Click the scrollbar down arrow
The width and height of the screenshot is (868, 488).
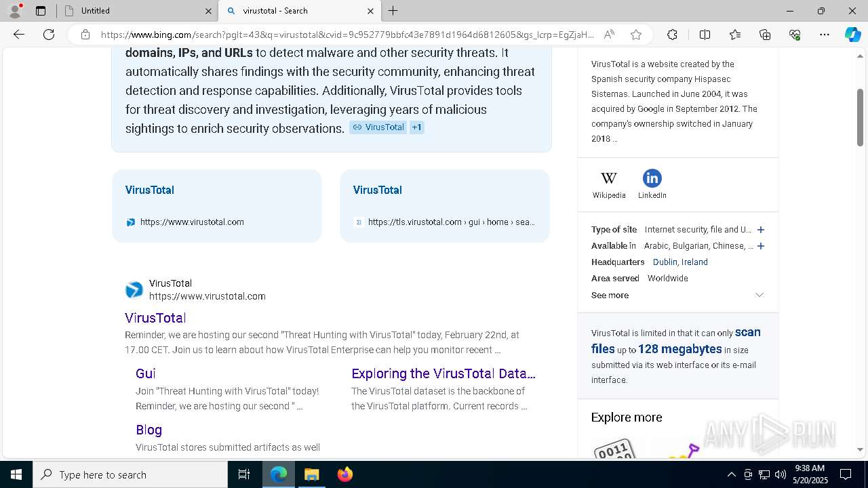860,449
